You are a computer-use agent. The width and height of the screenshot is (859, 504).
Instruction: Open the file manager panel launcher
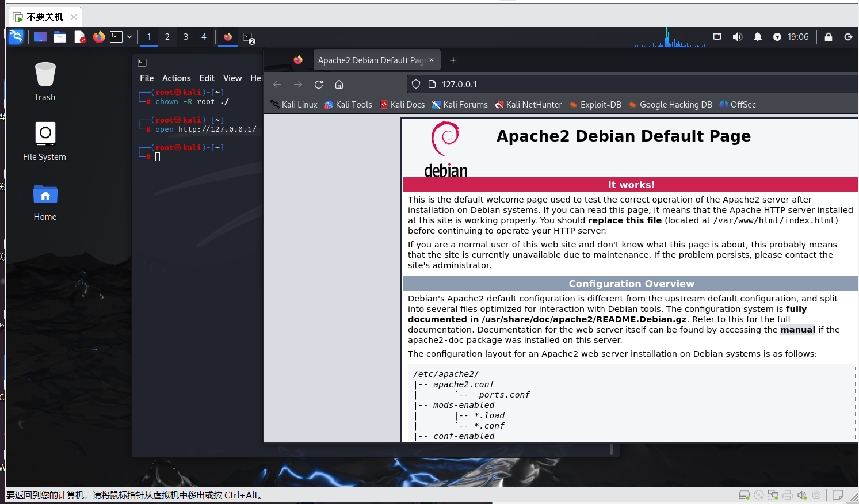(x=60, y=37)
